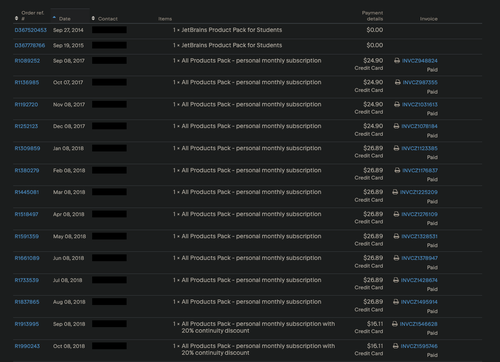Open order R1591359
Screen dimensions: 500x362
coord(27,236)
